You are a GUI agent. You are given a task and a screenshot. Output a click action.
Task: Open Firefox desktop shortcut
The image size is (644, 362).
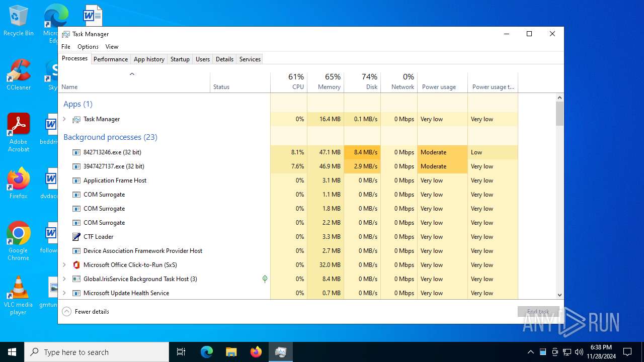click(x=19, y=184)
